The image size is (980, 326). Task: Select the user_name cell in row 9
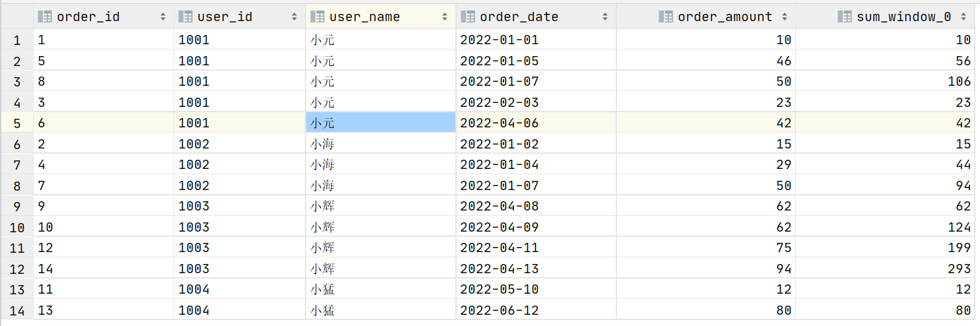[x=381, y=206]
